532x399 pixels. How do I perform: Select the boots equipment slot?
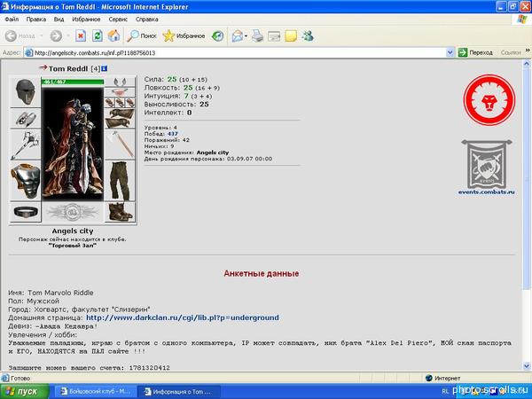[120, 212]
